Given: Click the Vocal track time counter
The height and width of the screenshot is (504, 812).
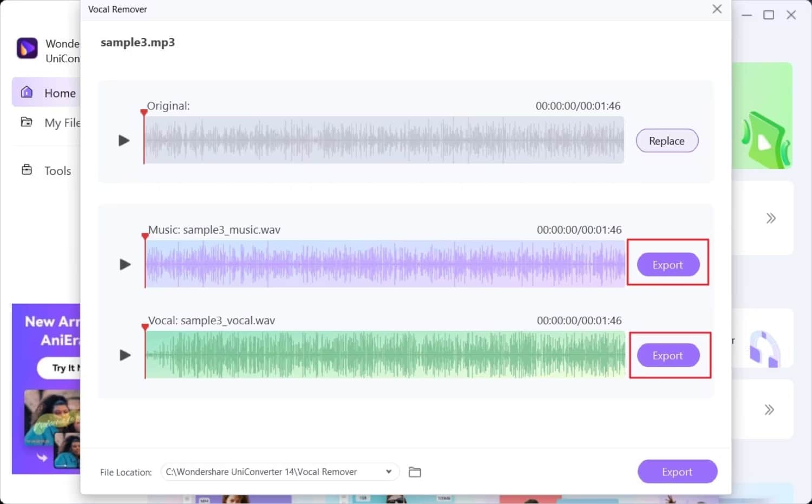Looking at the screenshot, I should (579, 321).
